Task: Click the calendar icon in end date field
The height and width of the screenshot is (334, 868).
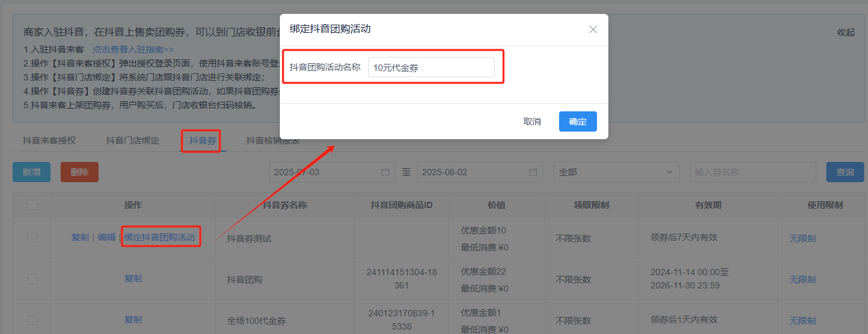Action: tap(533, 172)
